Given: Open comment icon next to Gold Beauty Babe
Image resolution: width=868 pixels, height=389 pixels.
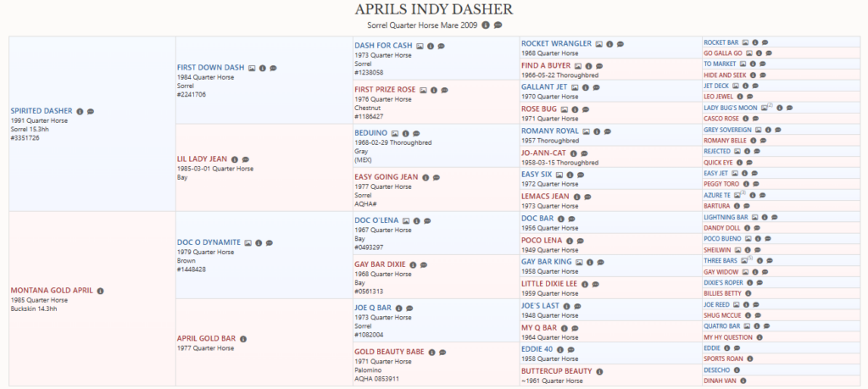Looking at the screenshot, I should pos(442,352).
